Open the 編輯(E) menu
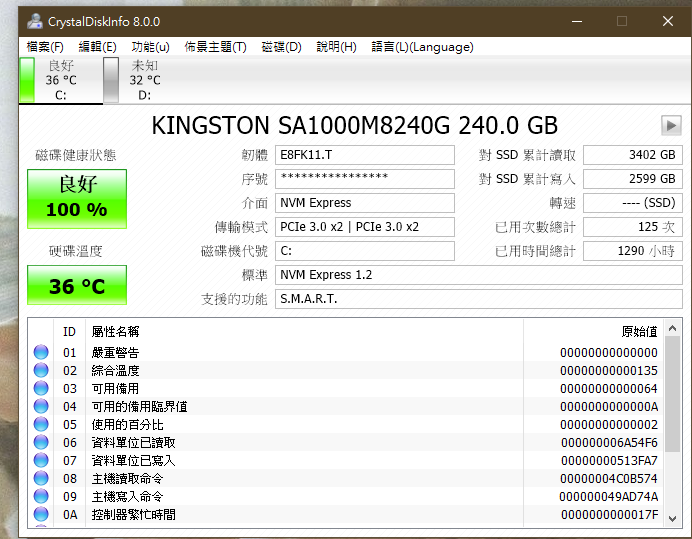The image size is (692, 539). (x=97, y=46)
